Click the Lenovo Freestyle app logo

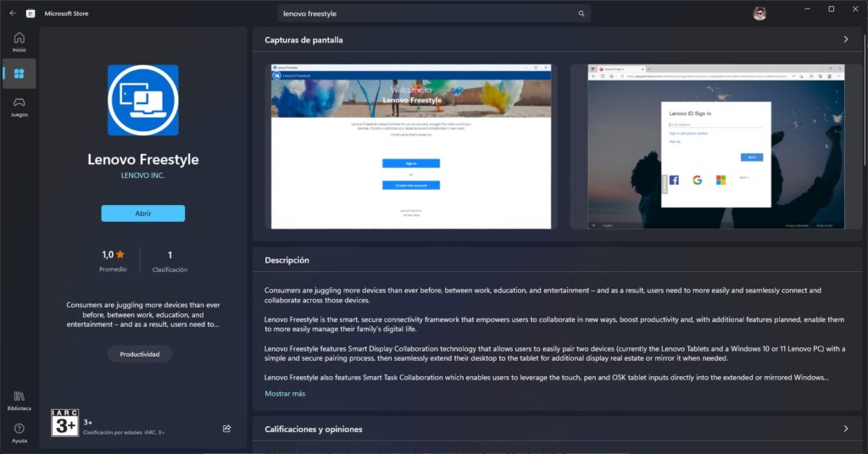(142, 100)
